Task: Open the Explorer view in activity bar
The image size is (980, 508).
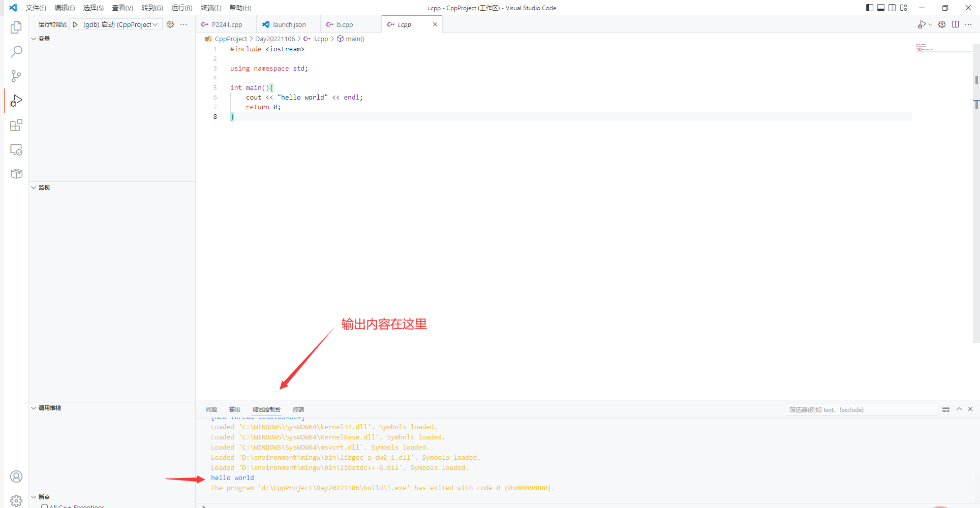Action: (x=16, y=27)
